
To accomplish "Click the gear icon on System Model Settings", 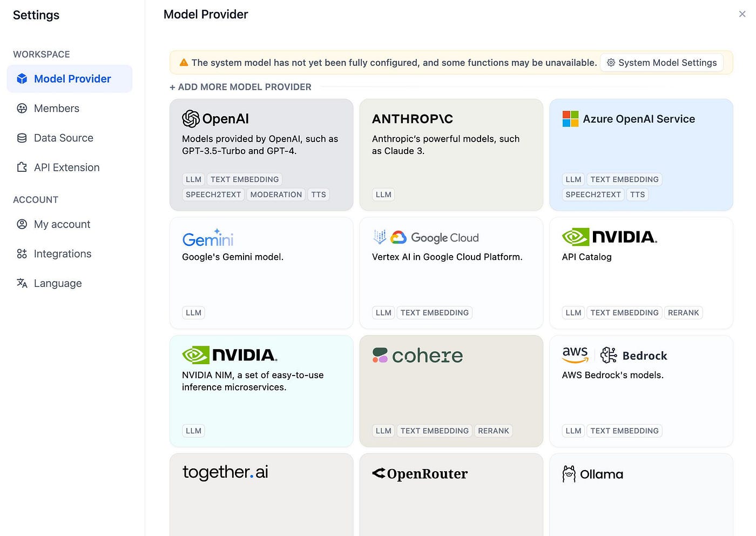I will [x=611, y=63].
